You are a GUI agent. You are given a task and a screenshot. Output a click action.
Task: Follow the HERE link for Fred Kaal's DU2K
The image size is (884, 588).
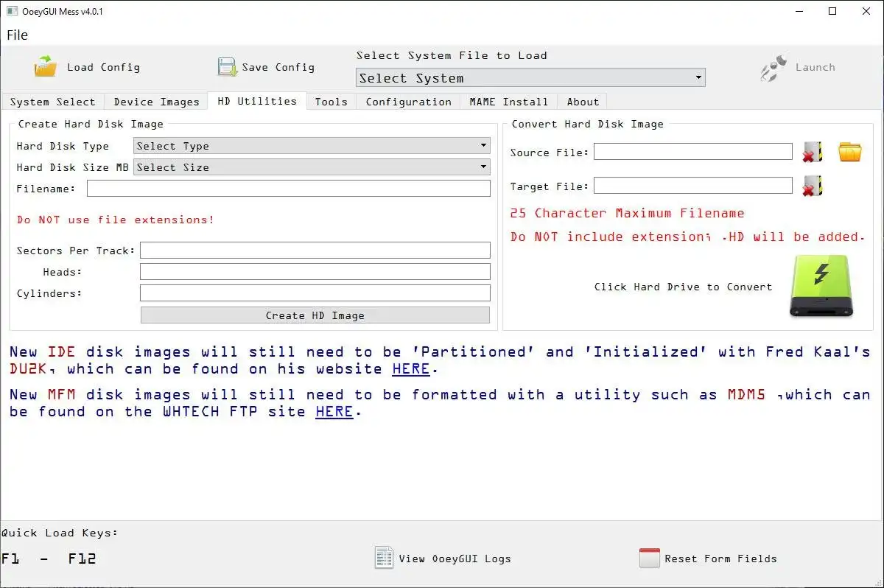(x=411, y=369)
